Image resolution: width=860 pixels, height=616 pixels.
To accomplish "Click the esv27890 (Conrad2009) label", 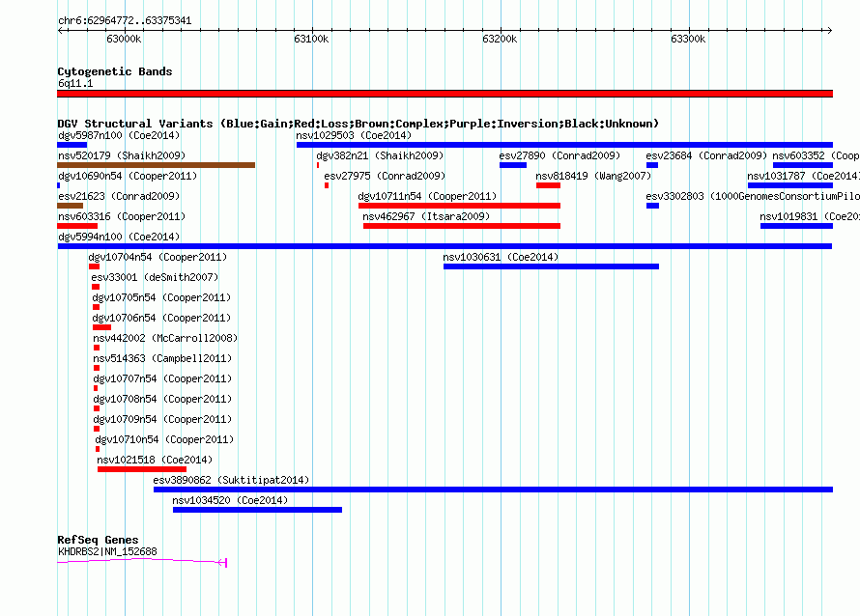I will pyautogui.click(x=559, y=155).
